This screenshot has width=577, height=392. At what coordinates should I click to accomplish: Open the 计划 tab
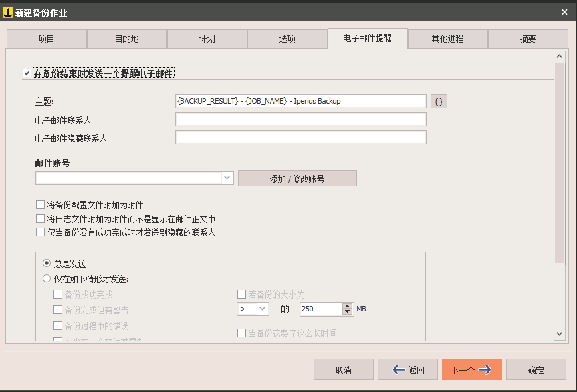[207, 39]
